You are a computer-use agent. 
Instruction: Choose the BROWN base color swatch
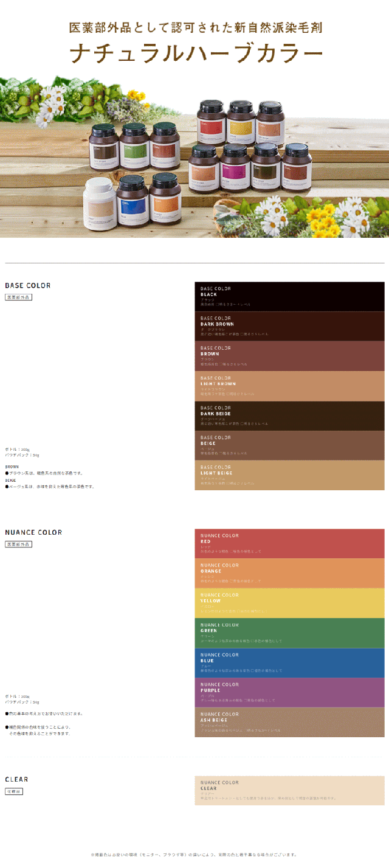point(289,356)
